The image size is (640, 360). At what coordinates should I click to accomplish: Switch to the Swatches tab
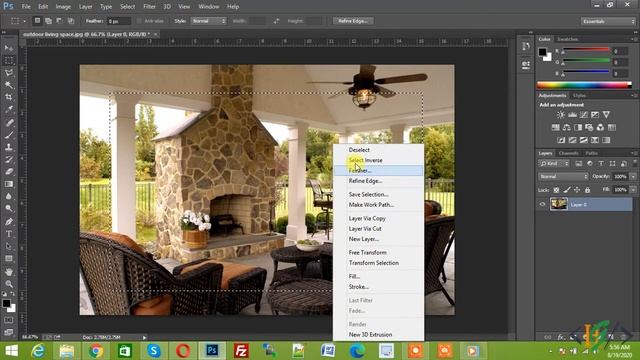tap(568, 39)
